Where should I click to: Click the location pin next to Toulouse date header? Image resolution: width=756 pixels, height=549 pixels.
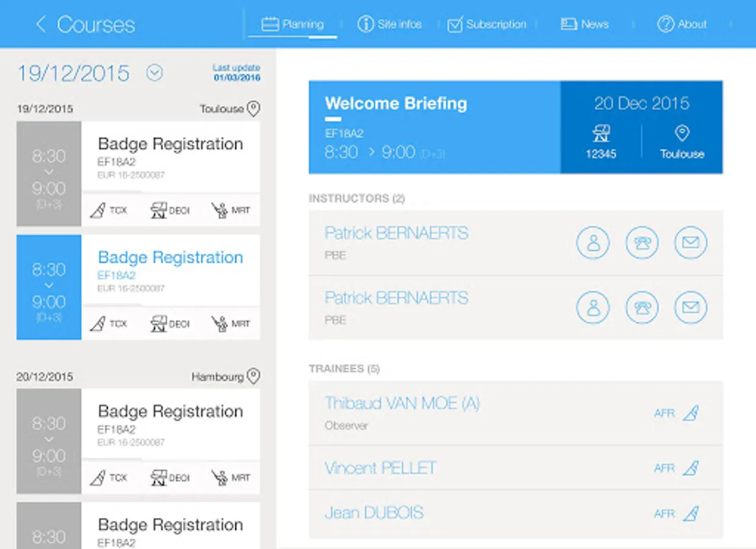click(x=253, y=109)
